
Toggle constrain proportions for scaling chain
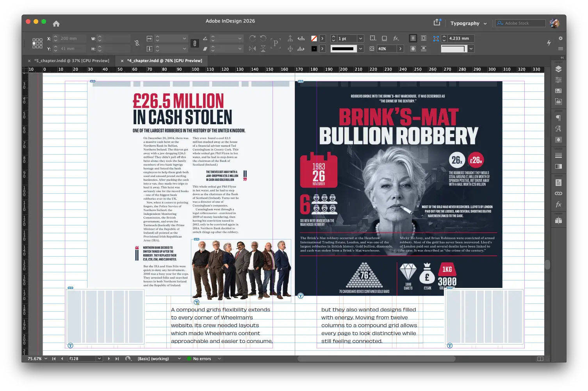click(195, 43)
